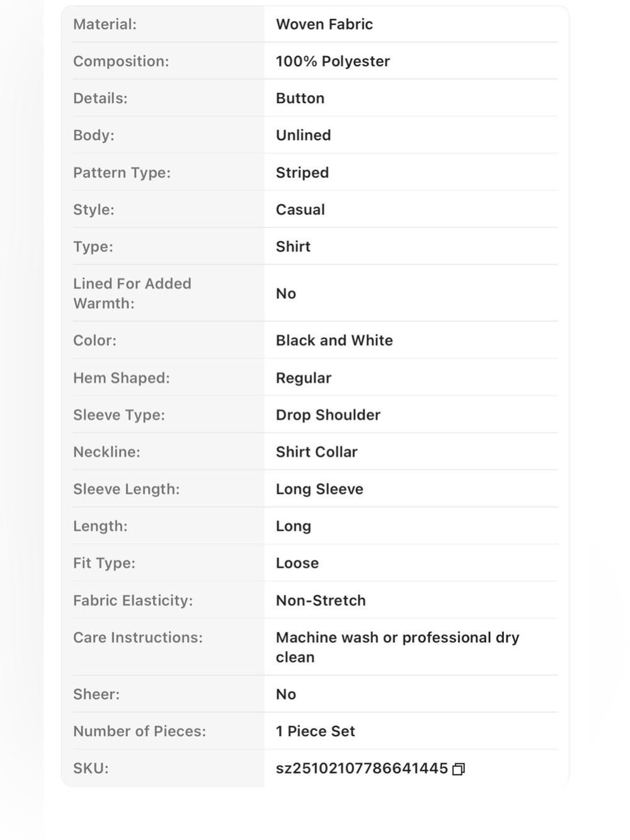This screenshot has width=630, height=840.
Task: Select the Button details value
Action: coord(300,98)
